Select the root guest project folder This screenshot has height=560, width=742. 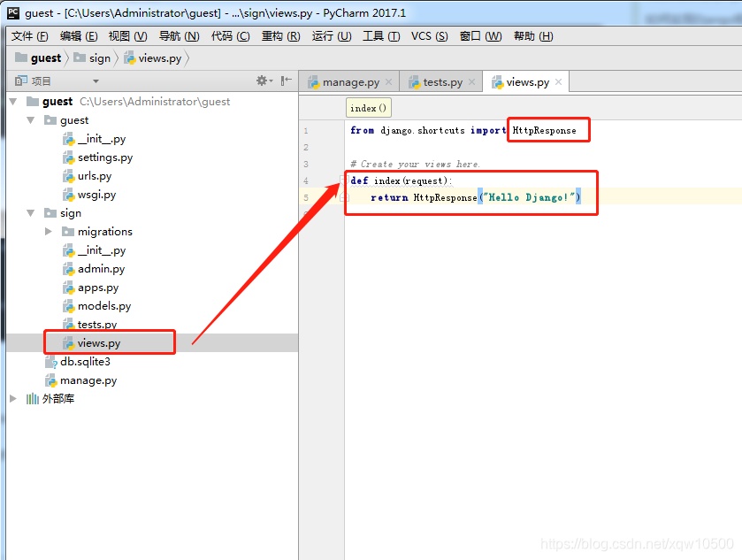[x=57, y=102]
